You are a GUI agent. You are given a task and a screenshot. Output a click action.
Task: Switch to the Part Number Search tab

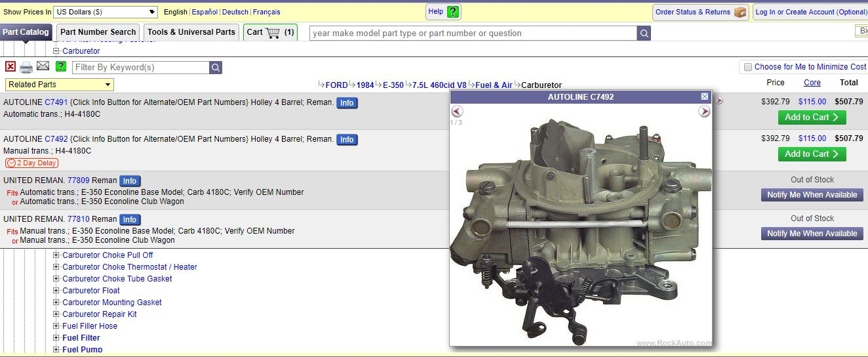pos(98,32)
